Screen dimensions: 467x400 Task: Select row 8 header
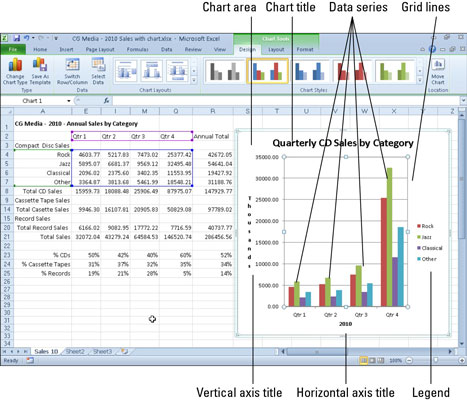[x=7, y=191]
